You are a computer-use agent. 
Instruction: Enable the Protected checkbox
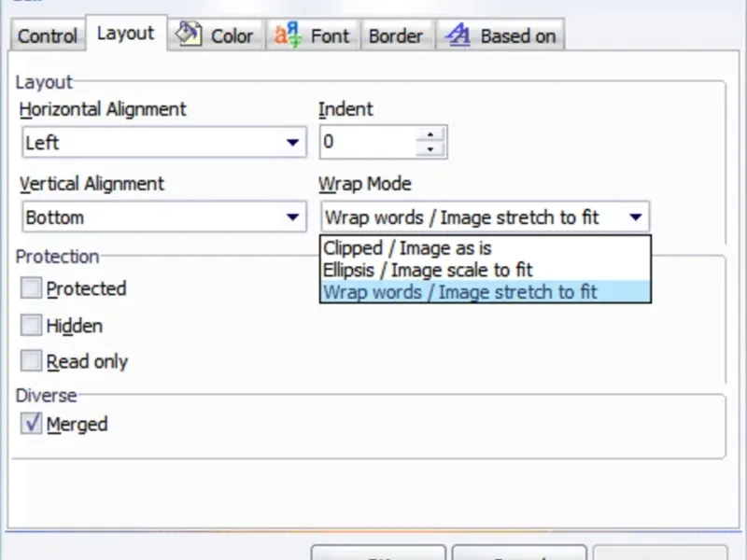click(32, 288)
